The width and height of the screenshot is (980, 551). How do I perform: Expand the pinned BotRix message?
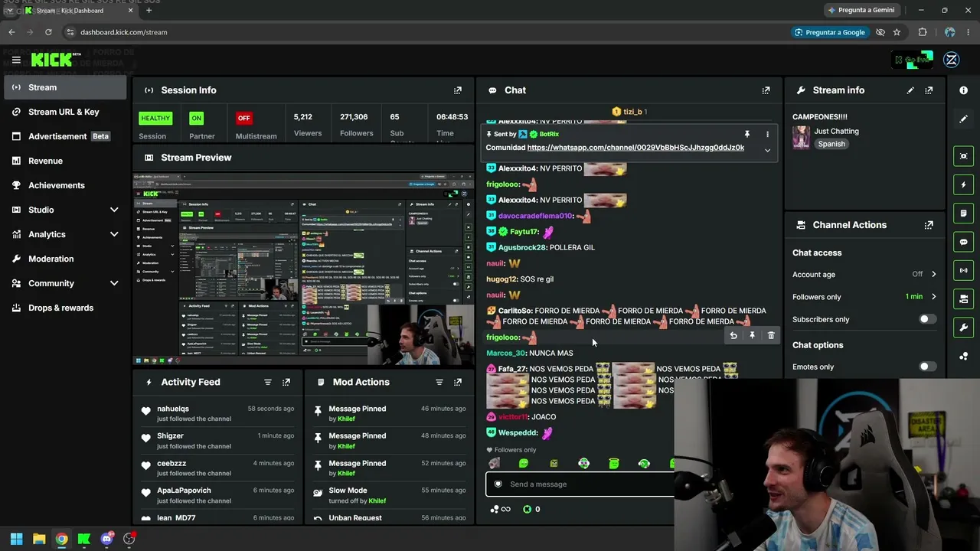767,150
